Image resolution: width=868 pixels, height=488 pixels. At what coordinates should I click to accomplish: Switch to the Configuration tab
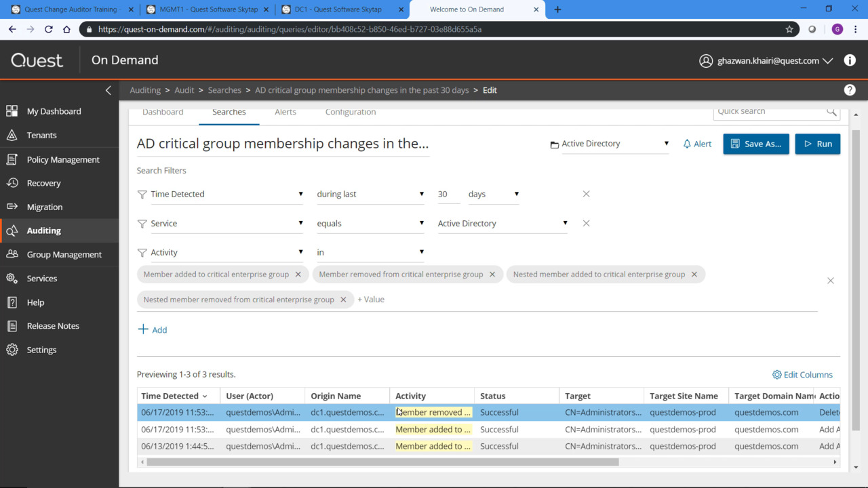[x=351, y=112]
